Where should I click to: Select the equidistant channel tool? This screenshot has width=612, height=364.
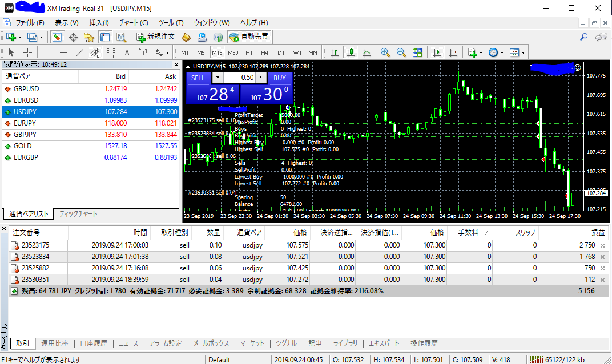click(95, 52)
